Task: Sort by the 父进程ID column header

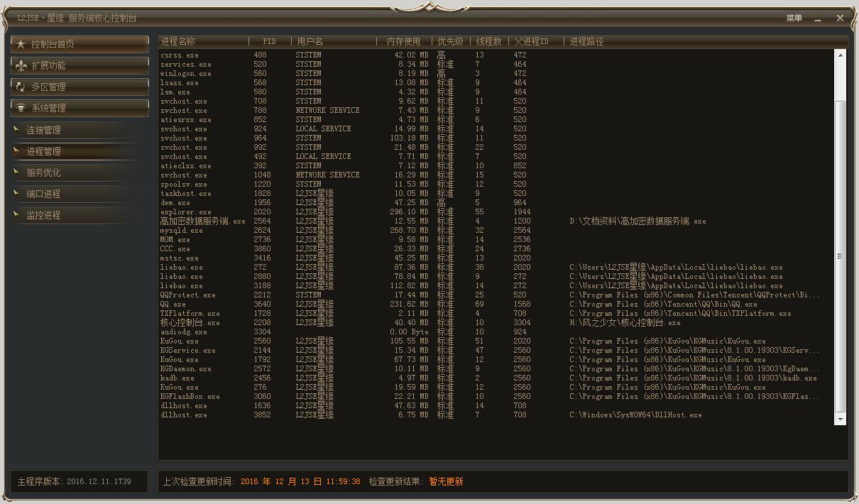Action: (536, 42)
